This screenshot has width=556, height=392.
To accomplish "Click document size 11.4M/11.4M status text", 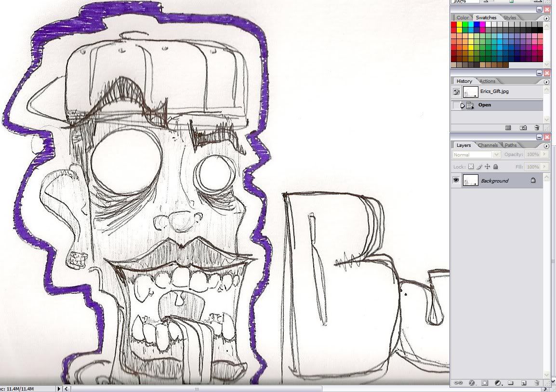I will click(20, 389).
